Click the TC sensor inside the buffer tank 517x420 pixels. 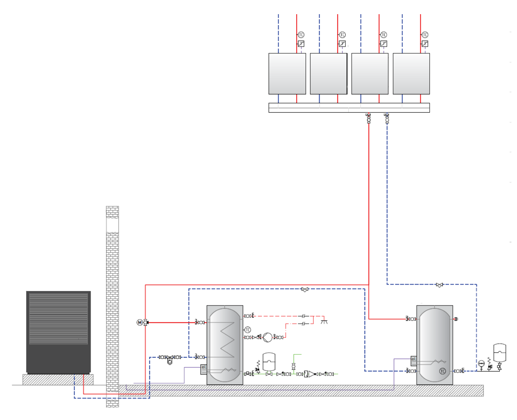(x=442, y=371)
